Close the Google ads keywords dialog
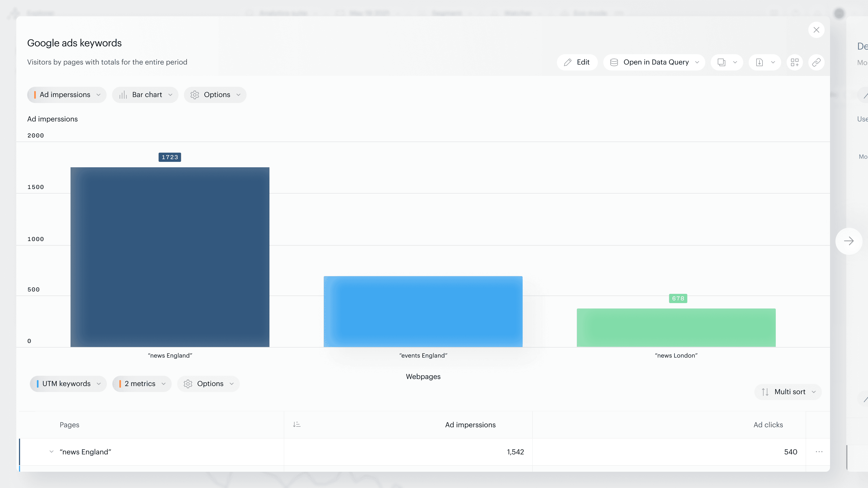868x488 pixels. (x=816, y=30)
